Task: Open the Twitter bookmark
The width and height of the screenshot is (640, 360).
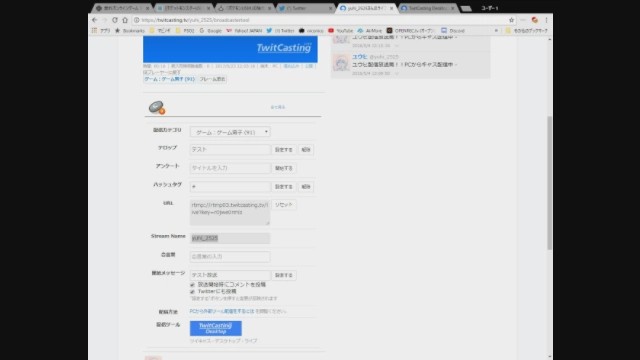Action: [x=280, y=31]
